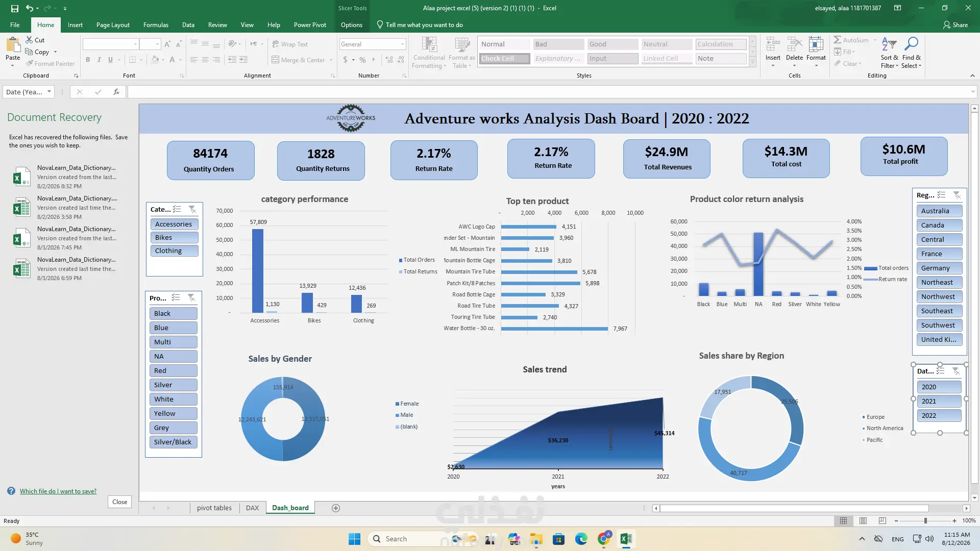Toggle multi-select on the Region slicer

tap(942, 195)
